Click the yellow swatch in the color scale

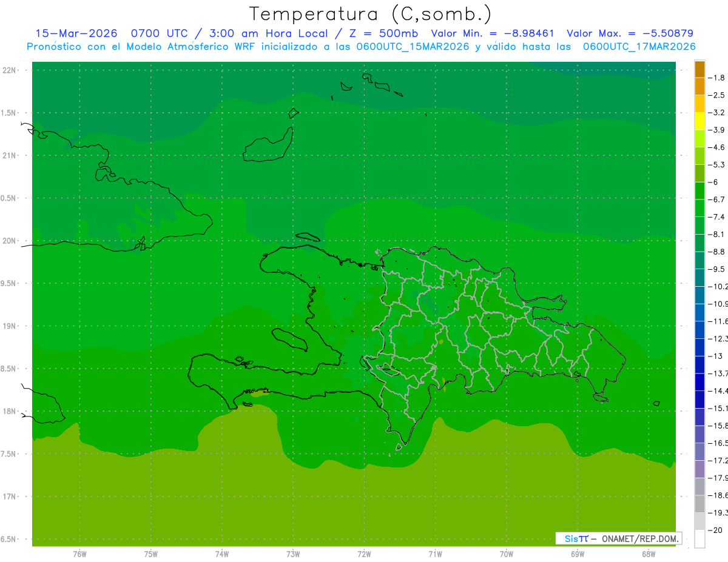699,121
